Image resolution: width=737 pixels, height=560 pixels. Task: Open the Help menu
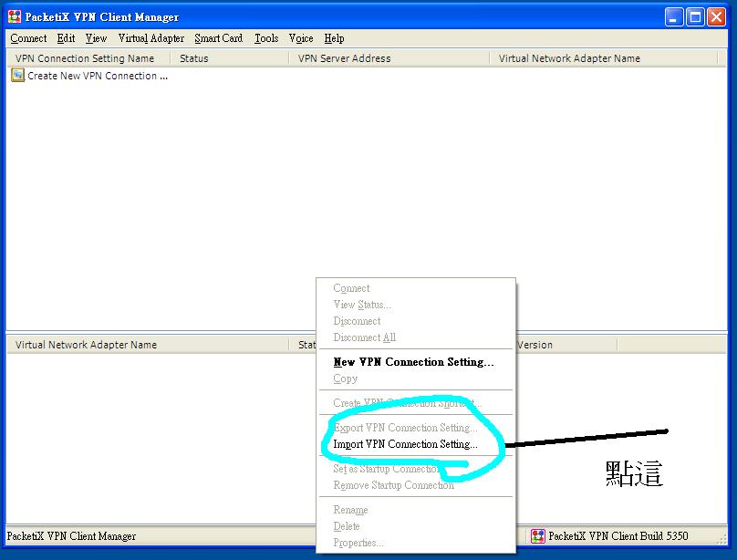click(334, 38)
